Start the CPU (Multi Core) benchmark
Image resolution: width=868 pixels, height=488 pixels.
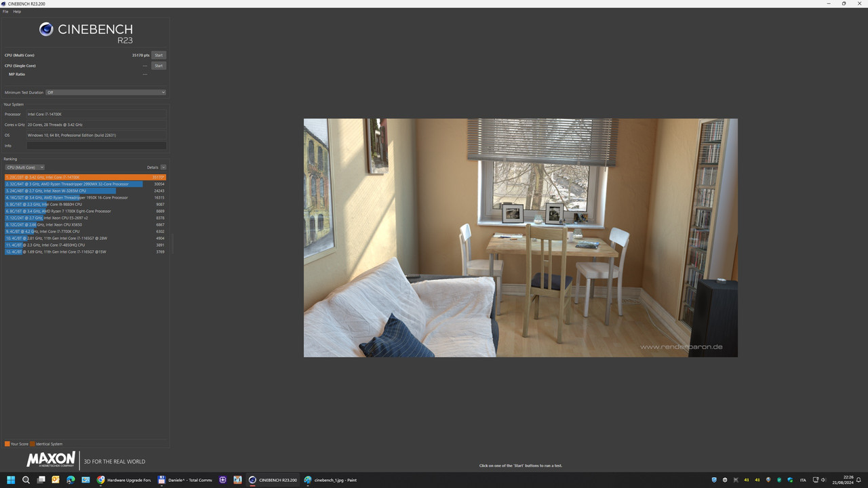[x=159, y=55]
